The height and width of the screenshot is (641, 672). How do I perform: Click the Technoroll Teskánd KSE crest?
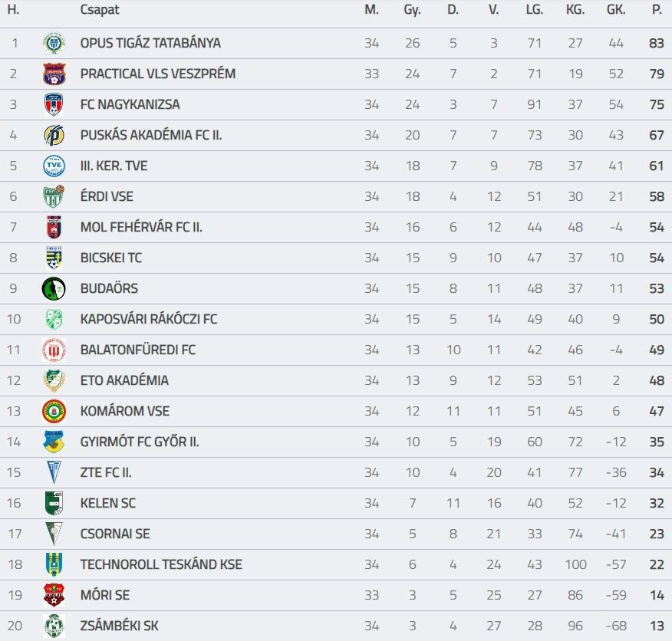pyautogui.click(x=54, y=564)
